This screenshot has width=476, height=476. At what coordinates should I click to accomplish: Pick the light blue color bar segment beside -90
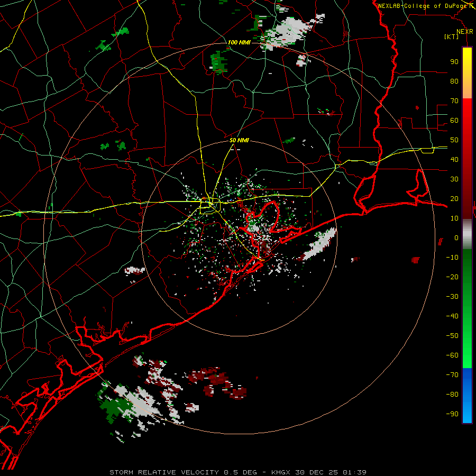click(467, 414)
